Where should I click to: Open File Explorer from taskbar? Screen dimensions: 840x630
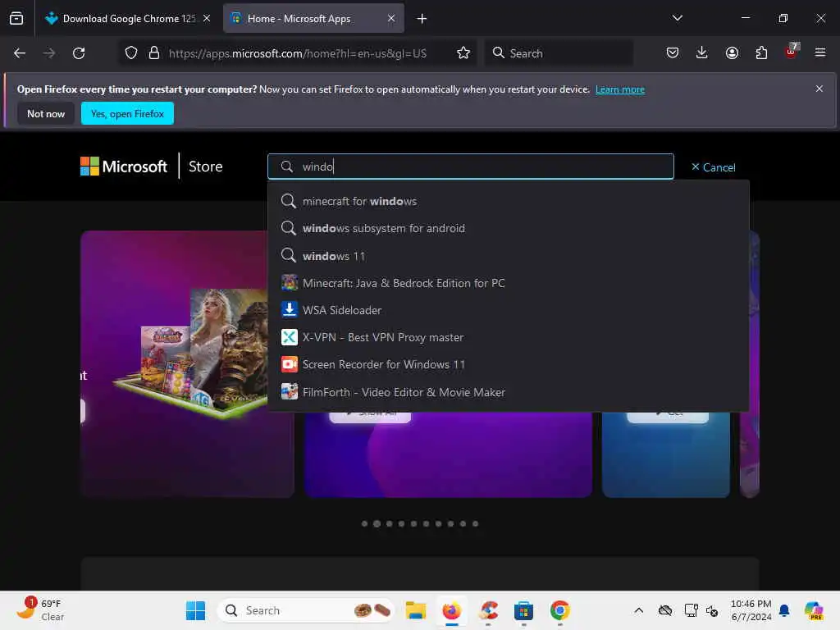[x=416, y=610]
